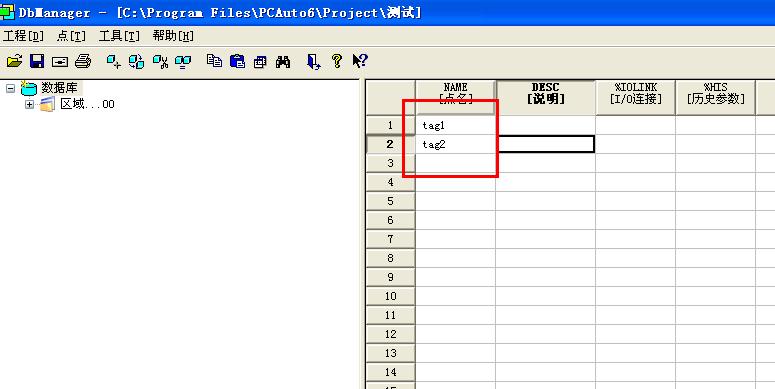The image size is (775, 389).
Task: Click the active DESC cell in row 2
Action: (546, 144)
